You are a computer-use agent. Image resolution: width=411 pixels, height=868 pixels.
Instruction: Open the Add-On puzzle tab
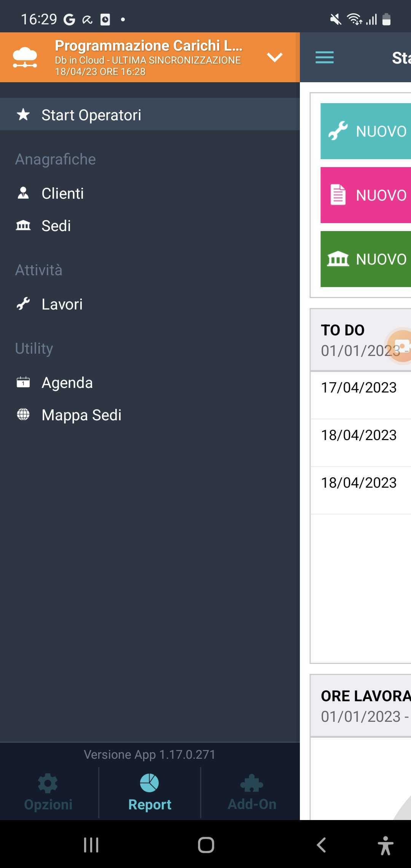pos(252,793)
